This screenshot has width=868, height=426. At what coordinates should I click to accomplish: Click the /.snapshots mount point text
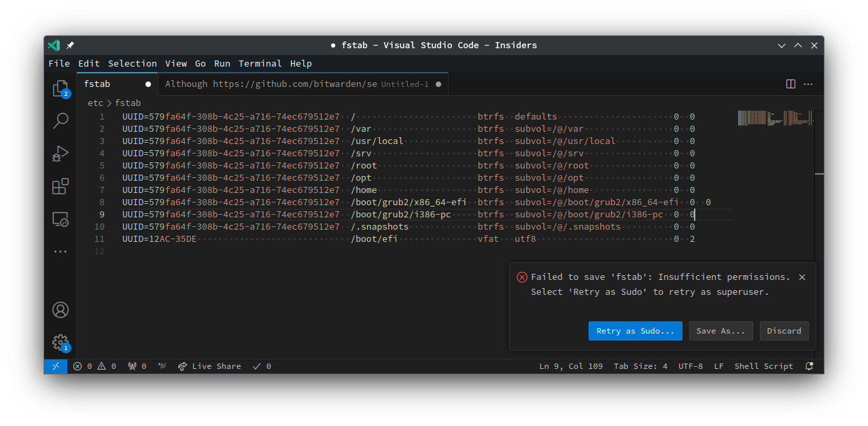pyautogui.click(x=380, y=227)
